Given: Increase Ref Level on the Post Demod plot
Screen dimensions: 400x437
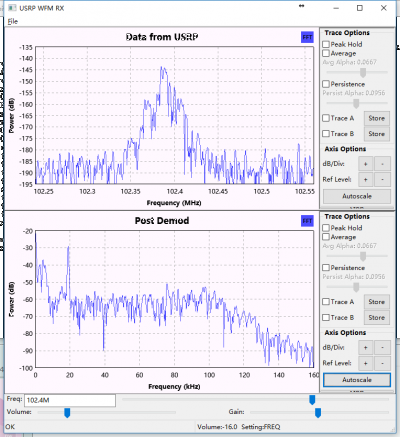Looking at the screenshot, I should [366, 363].
